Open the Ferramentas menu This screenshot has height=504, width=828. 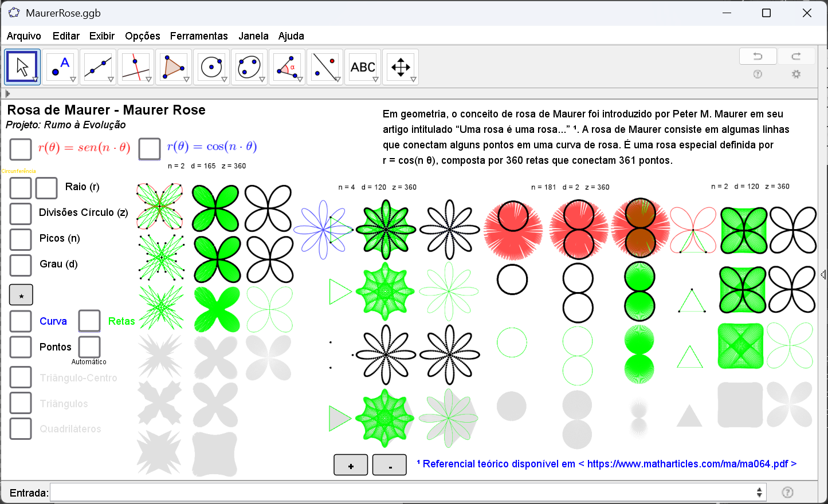[199, 36]
